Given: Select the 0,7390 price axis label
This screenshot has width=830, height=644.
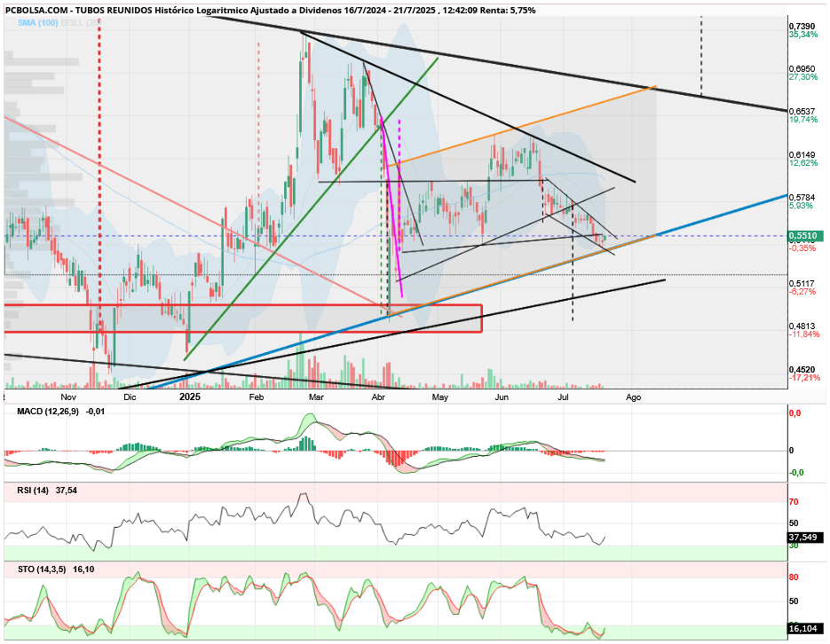Looking at the screenshot, I should click(802, 27).
